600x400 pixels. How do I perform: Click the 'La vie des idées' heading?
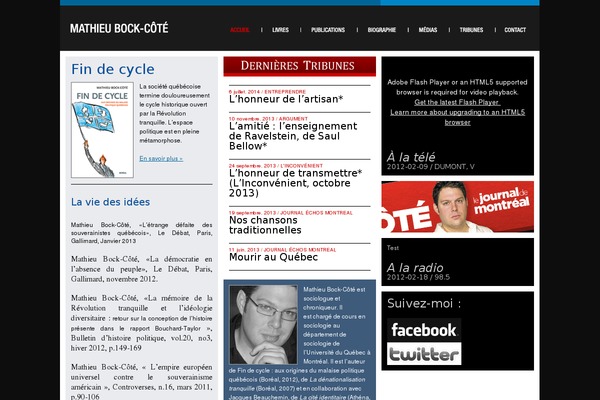click(111, 202)
